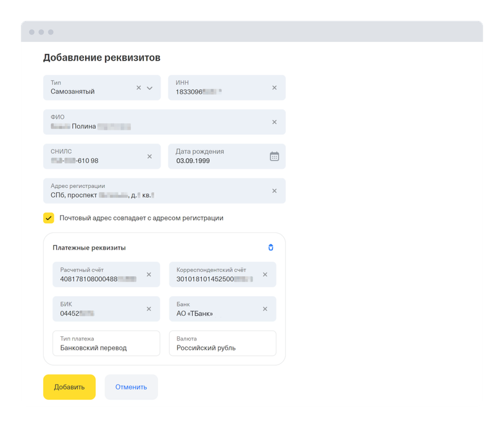
Task: Uncheck the postal address matches registration checkbox
Action: coord(49,218)
